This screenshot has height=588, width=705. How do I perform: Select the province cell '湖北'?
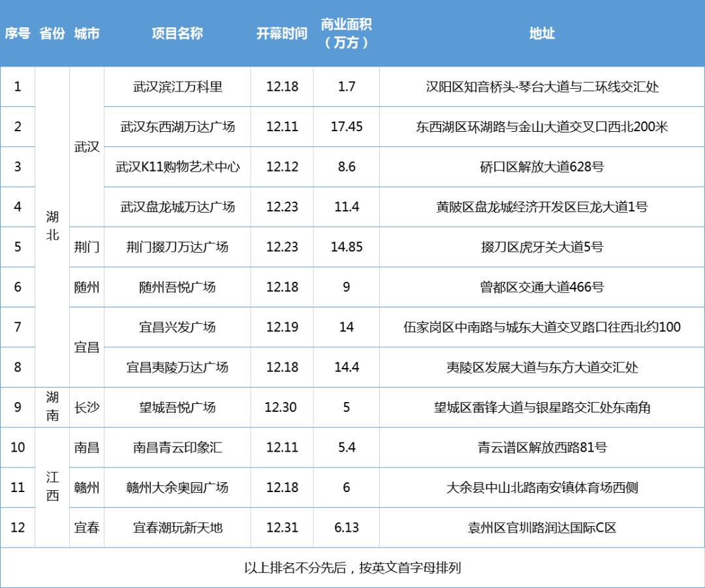click(x=52, y=226)
